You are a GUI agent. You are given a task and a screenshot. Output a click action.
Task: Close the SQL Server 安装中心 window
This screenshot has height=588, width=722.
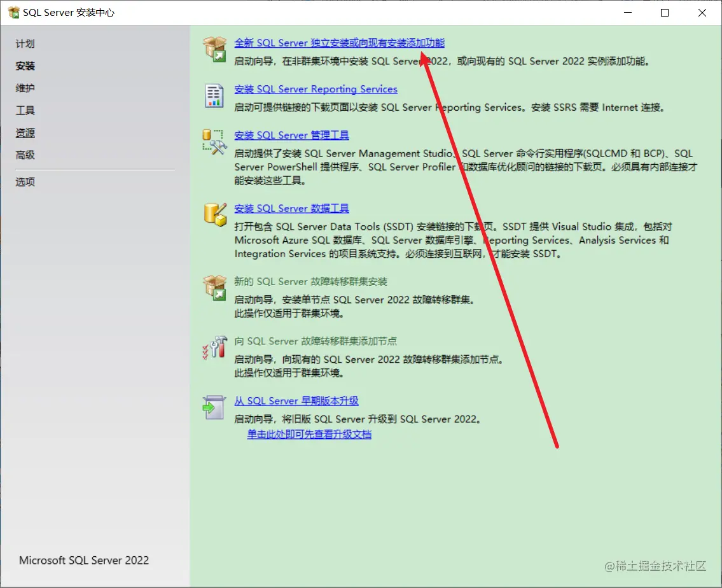[702, 13]
